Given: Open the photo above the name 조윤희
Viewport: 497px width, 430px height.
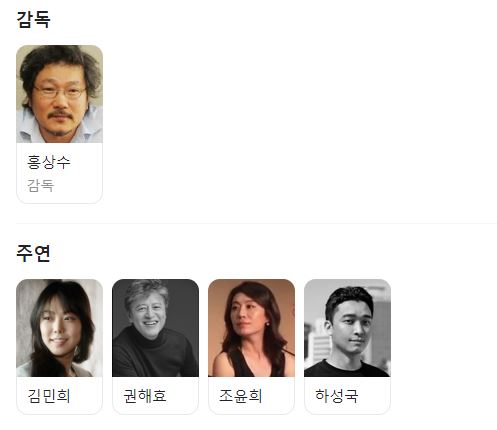Looking at the screenshot, I should 251,328.
